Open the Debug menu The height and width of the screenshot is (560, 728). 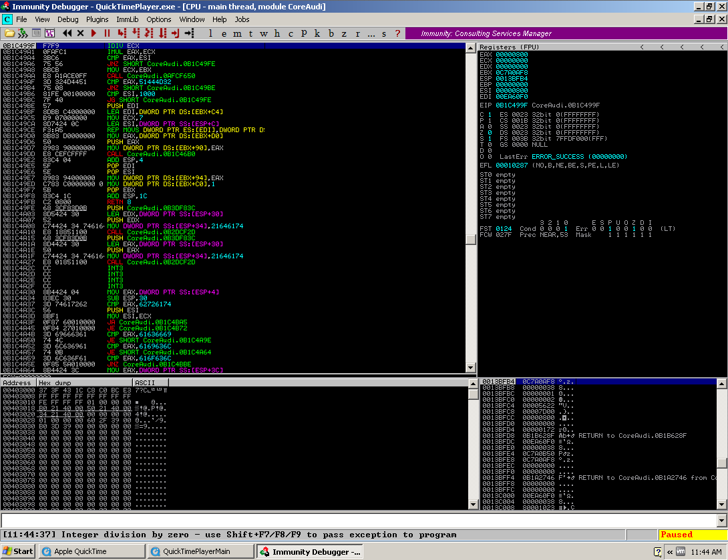[x=67, y=19]
